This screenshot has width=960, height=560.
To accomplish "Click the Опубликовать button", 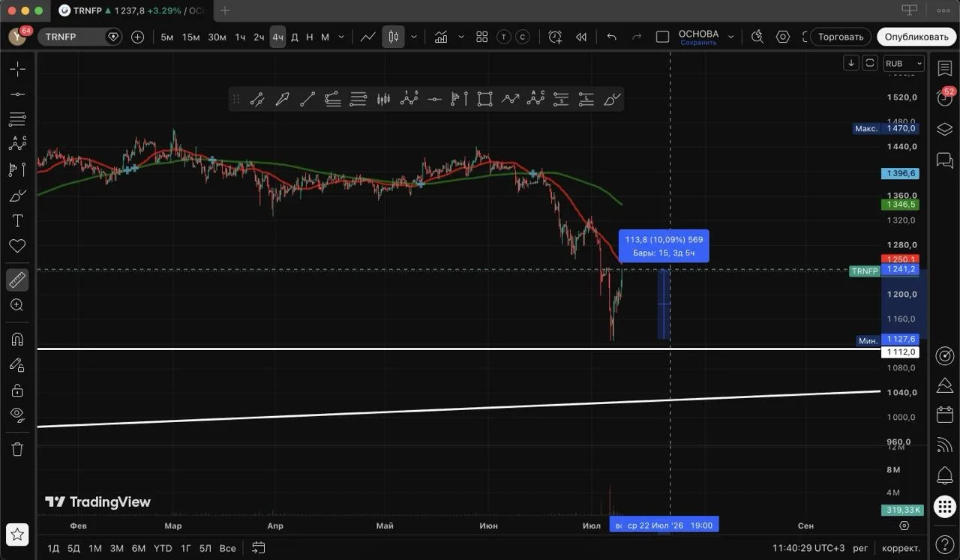I will click(x=916, y=37).
